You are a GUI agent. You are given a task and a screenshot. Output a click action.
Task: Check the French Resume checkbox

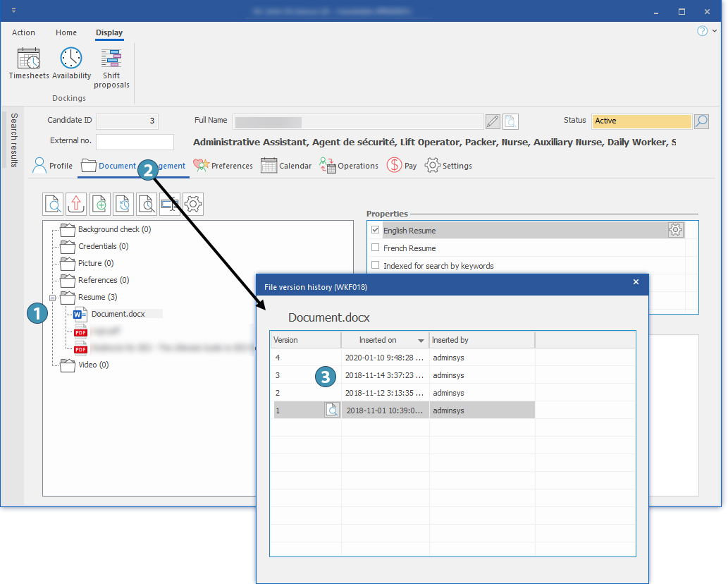[376, 248]
